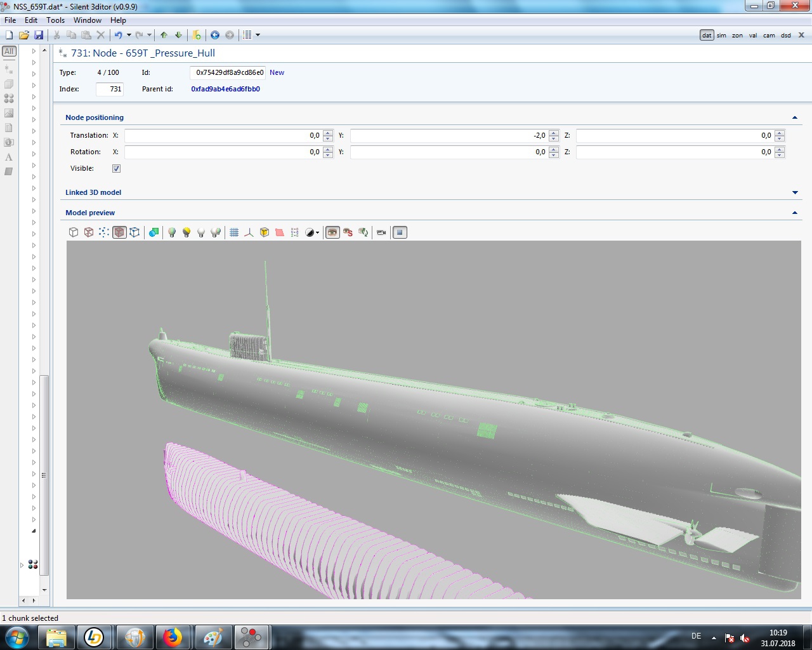
Task: Open the Edit menu
Action: 31,20
